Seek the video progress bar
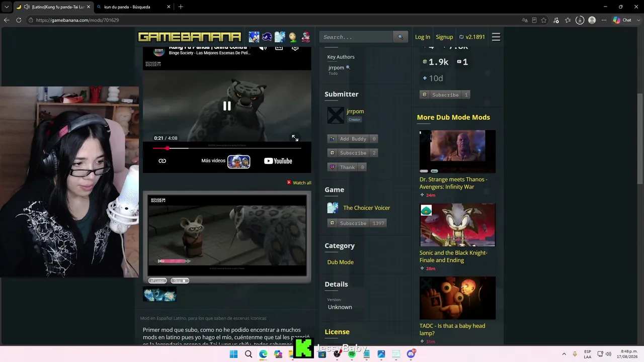The height and width of the screenshot is (362, 644). [227, 148]
